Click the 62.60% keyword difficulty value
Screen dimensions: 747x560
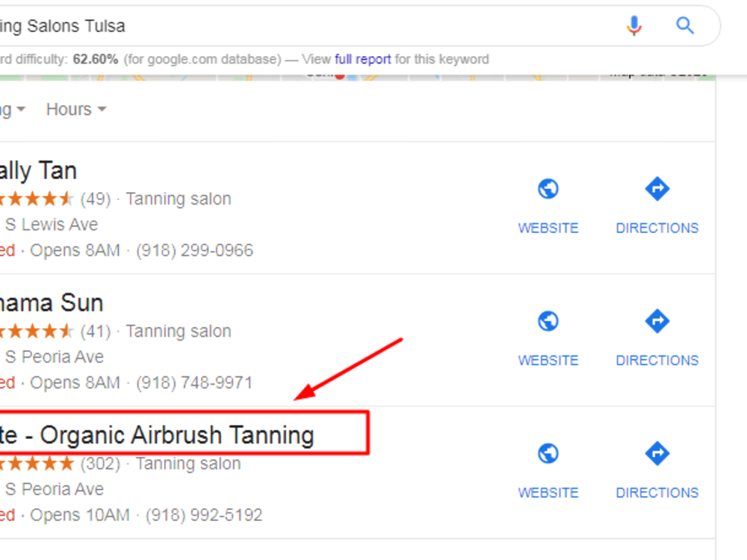96,59
